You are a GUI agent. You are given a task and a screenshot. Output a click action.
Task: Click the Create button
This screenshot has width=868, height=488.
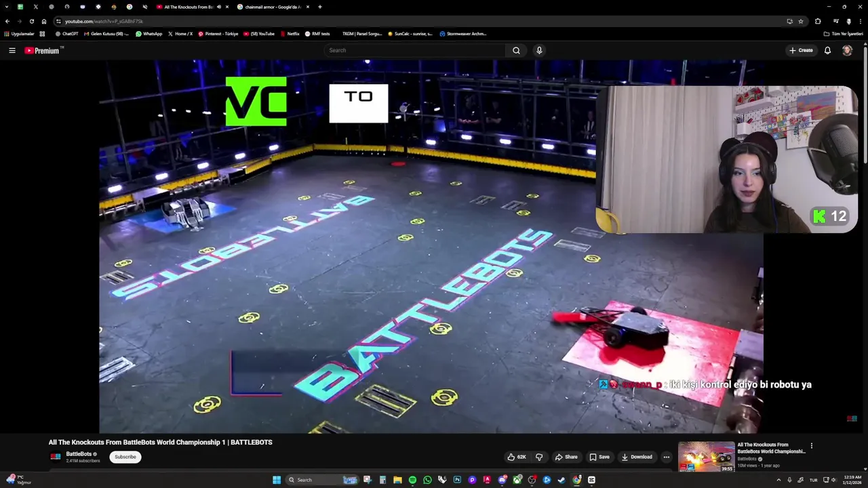pos(801,50)
